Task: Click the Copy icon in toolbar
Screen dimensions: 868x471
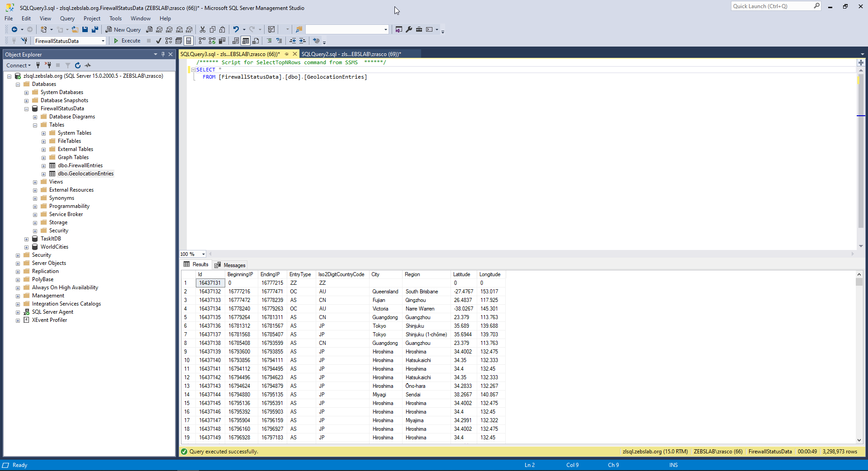Action: point(213,29)
